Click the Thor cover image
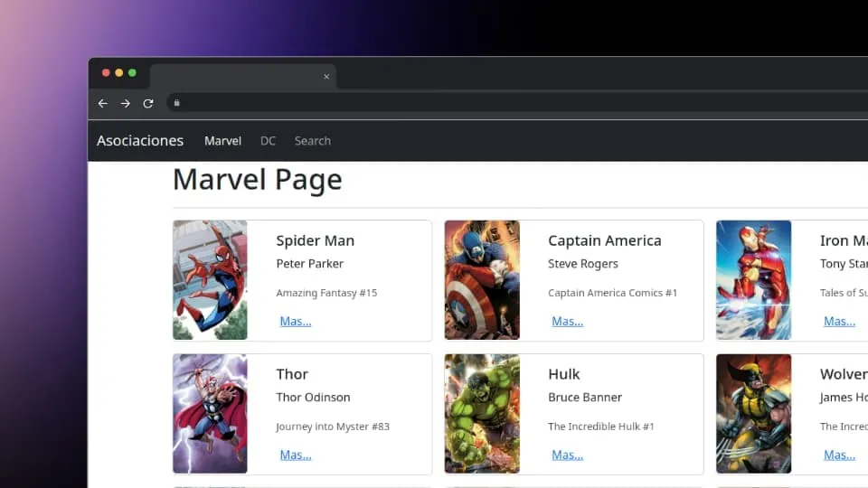This screenshot has height=488, width=868. coord(210,414)
